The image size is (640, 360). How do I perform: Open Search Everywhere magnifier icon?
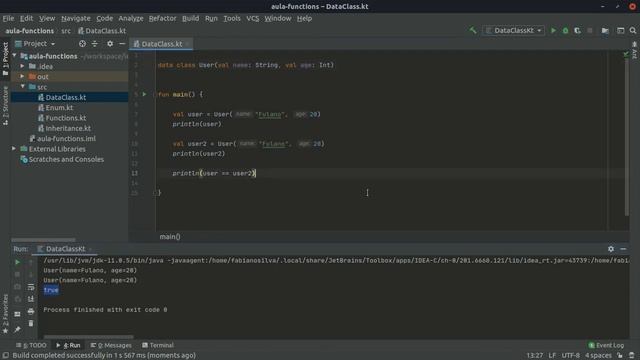pyautogui.click(x=633, y=30)
